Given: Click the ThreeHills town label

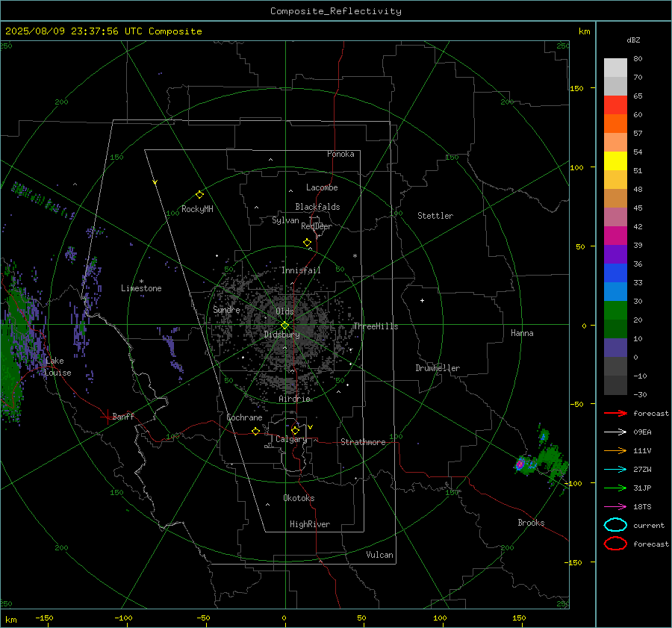Looking at the screenshot, I should coord(376,326).
